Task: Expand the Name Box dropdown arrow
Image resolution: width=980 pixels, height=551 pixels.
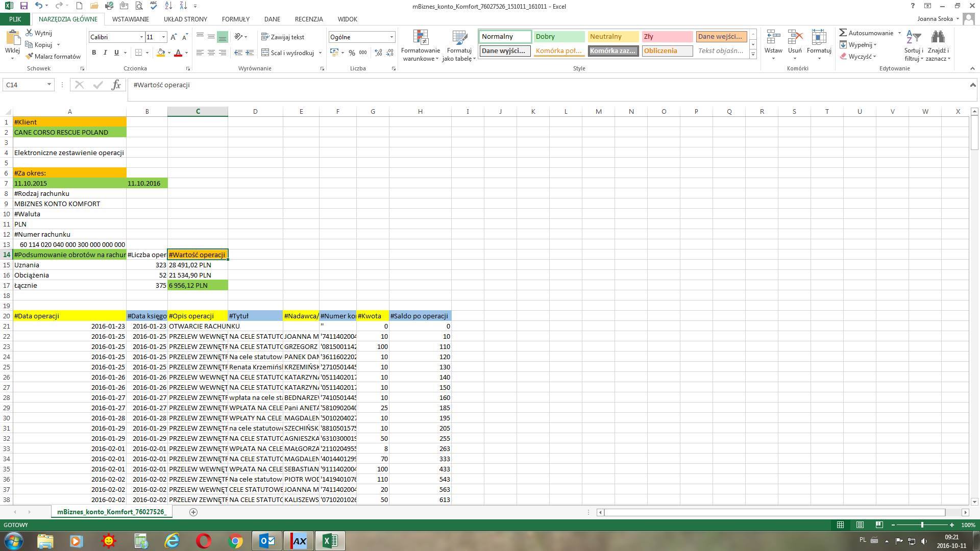Action: pos(49,85)
